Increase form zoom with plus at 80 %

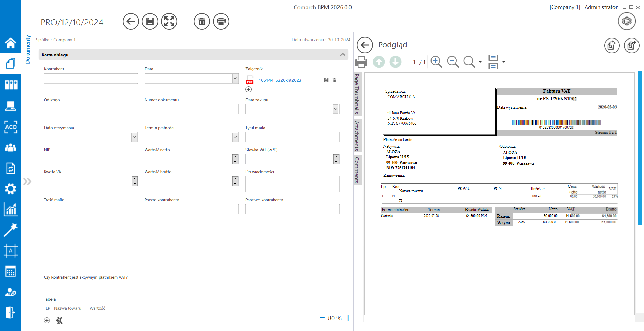(x=348, y=318)
